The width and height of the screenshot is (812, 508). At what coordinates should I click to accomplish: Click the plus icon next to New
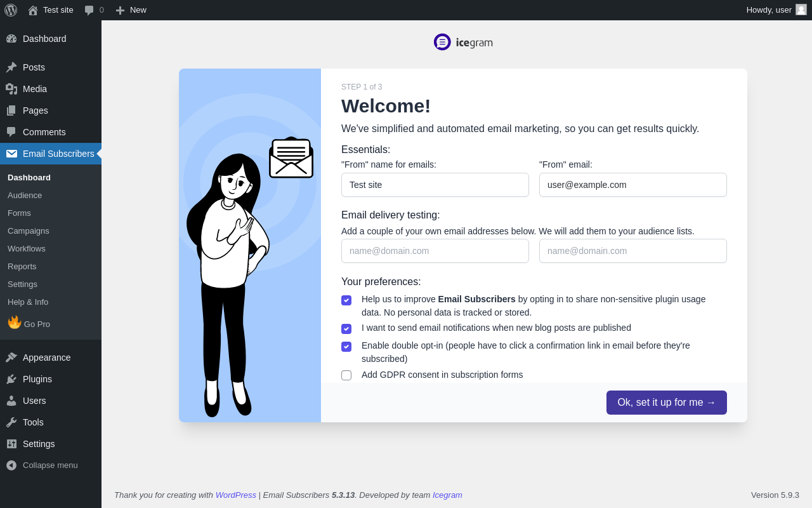pos(120,10)
